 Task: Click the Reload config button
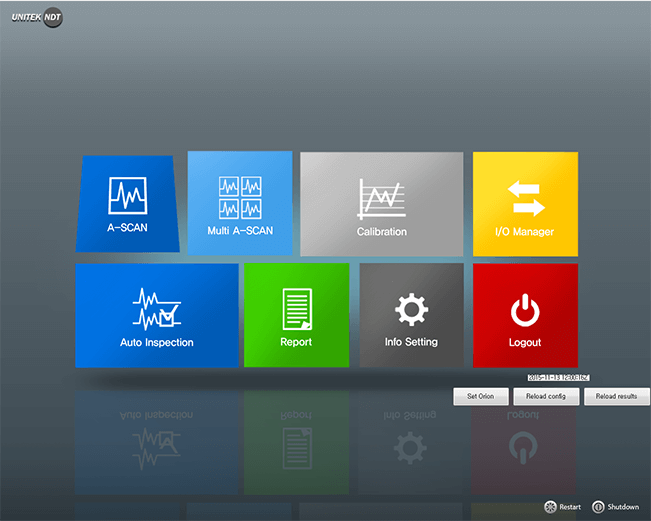[x=546, y=396]
